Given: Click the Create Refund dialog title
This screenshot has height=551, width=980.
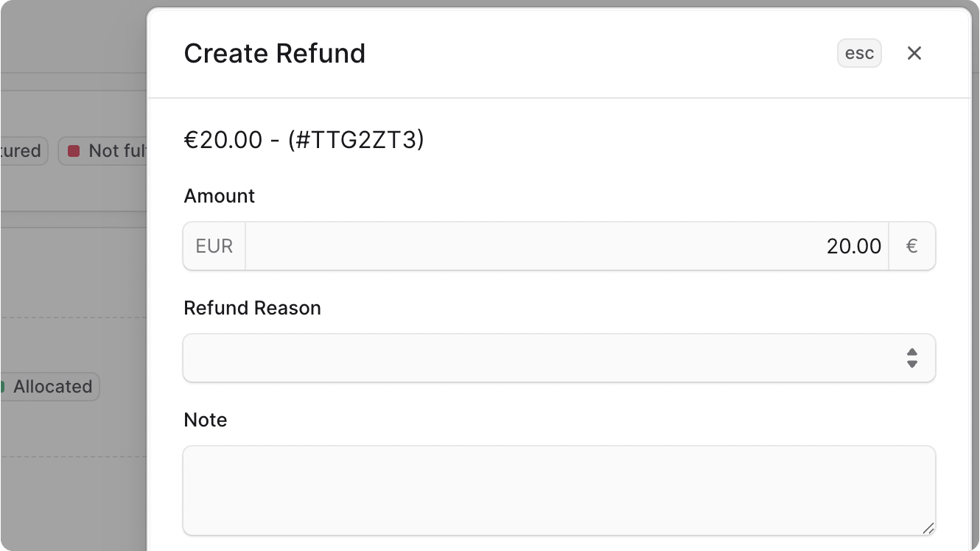Looking at the screenshot, I should [275, 53].
